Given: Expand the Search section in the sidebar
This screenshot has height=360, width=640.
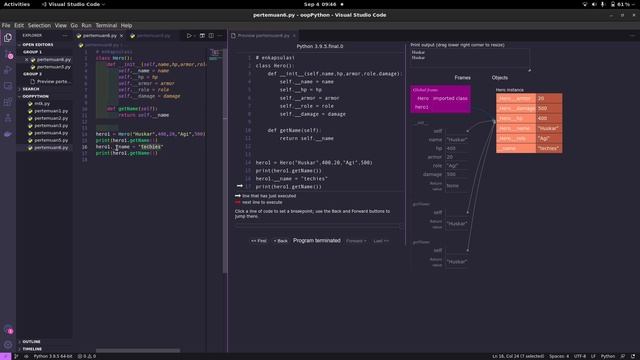Looking at the screenshot, I should 31,89.
